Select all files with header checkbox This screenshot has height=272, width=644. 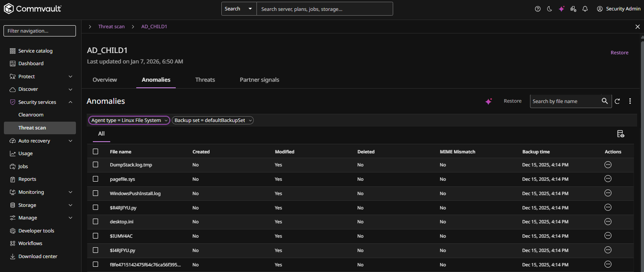click(x=95, y=152)
